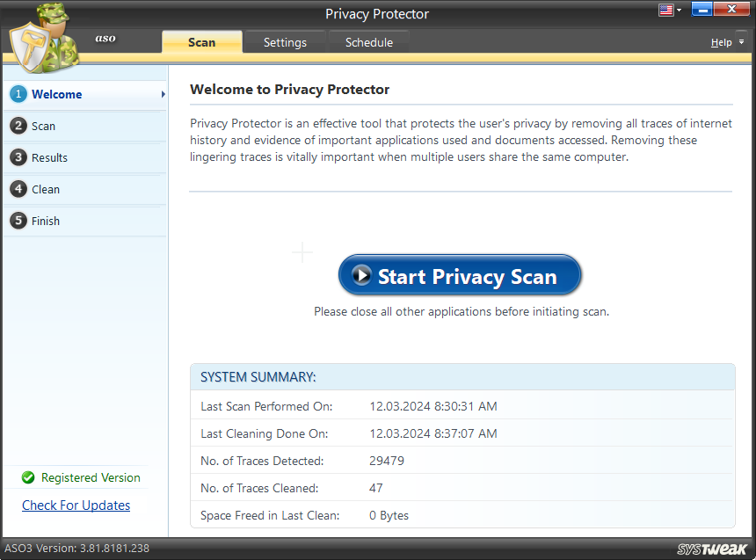Viewport: 756px width, 560px height.
Task: Select the step 1 Welcome numbered icon
Action: [18, 94]
